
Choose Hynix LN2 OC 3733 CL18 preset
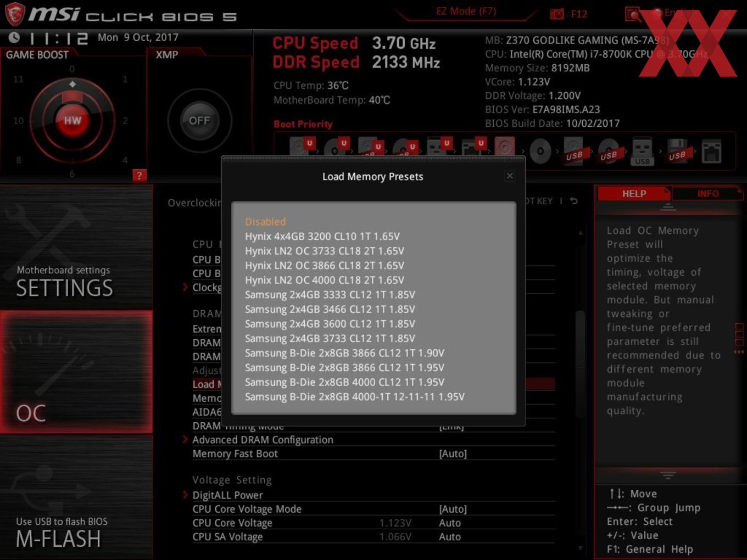pyautogui.click(x=325, y=251)
